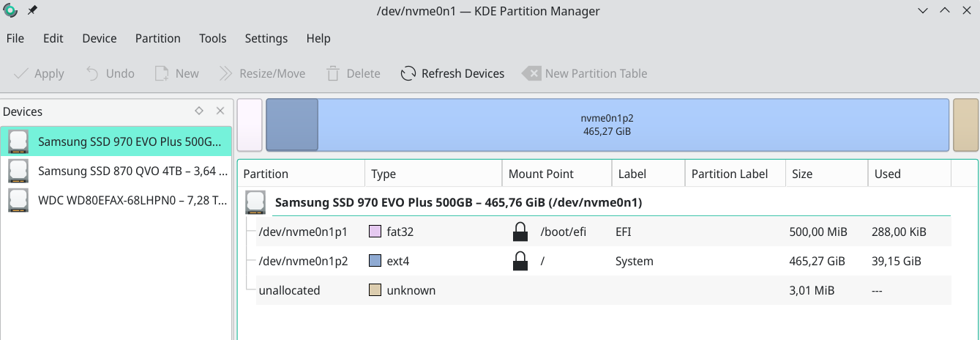This screenshot has width=980, height=340.
Task: Click the nvme0n1p2 partition graph bar
Action: click(606, 125)
